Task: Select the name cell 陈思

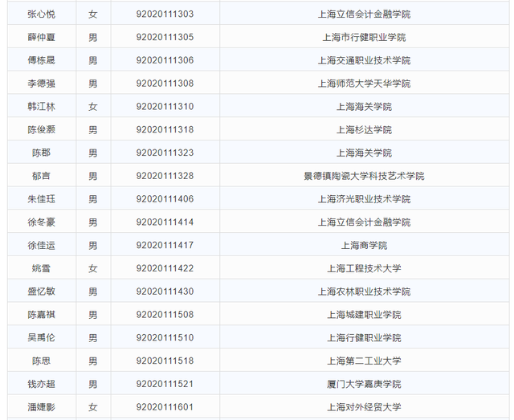Action: (41, 361)
